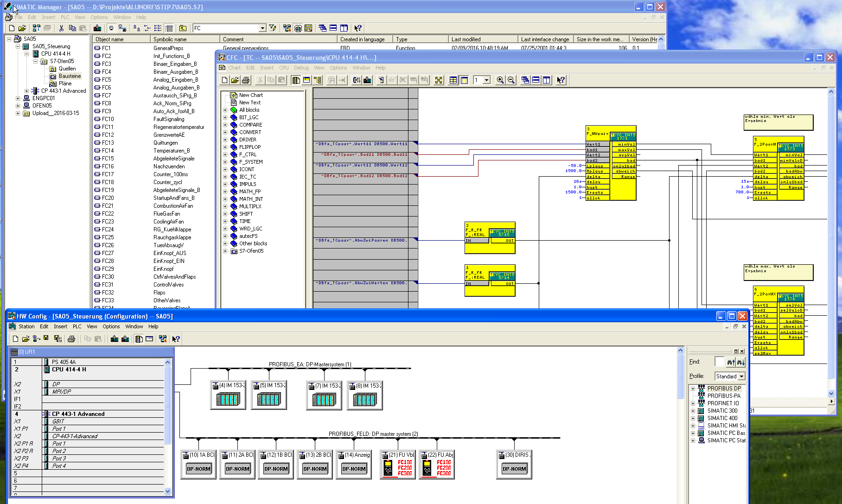Click Fit to window icon in CFC toolbar
The image size is (842, 504).
click(x=439, y=80)
